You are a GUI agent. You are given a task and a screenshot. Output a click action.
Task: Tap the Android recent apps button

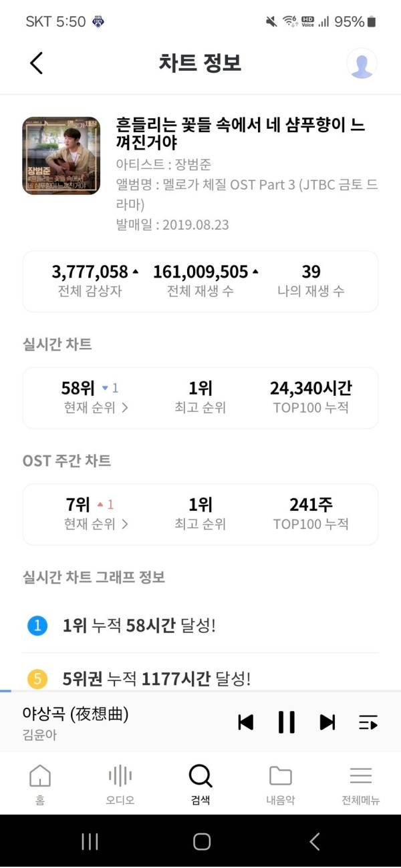[x=90, y=841]
